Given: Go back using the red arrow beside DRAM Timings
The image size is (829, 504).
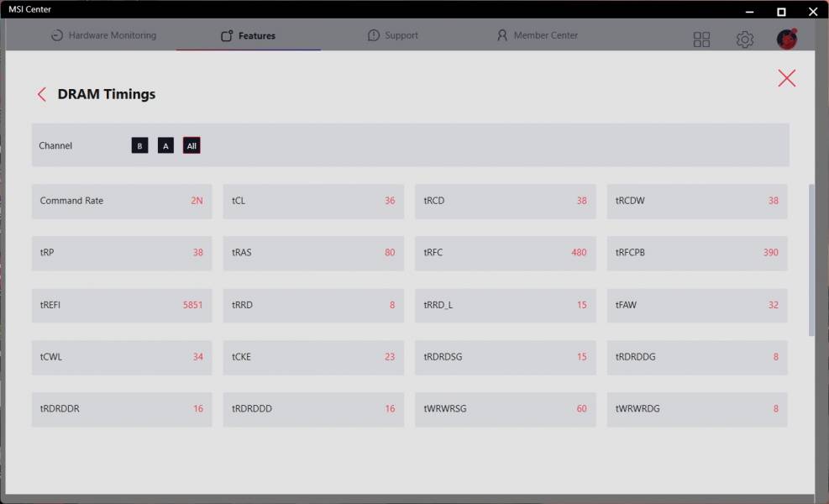Looking at the screenshot, I should click(42, 94).
